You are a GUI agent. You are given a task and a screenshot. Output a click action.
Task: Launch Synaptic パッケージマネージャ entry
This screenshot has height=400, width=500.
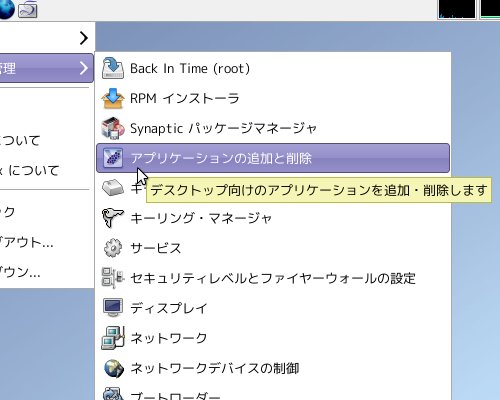(273, 128)
